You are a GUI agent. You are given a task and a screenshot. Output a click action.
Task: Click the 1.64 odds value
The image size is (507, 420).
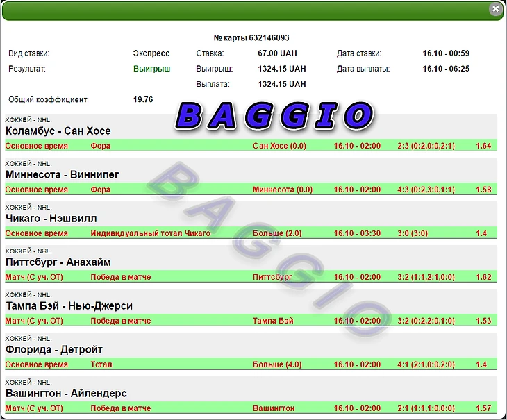(483, 146)
